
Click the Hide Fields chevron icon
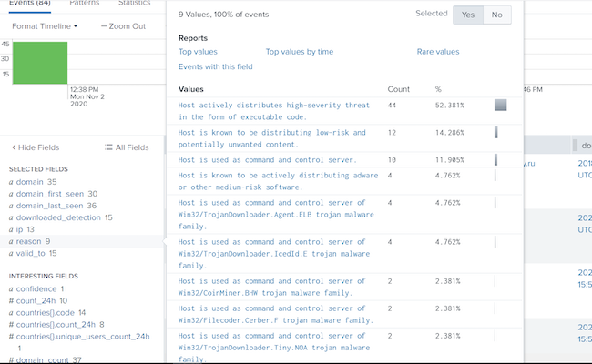[x=13, y=147]
